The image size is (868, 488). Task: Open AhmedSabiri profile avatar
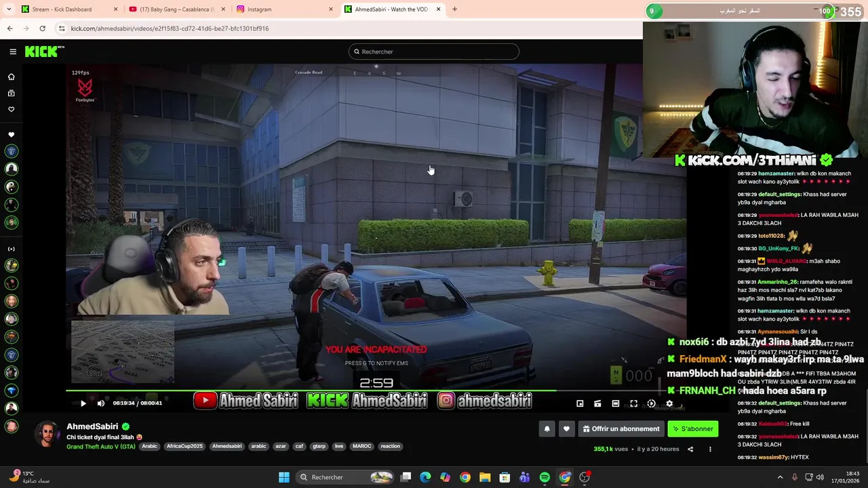coord(47,434)
